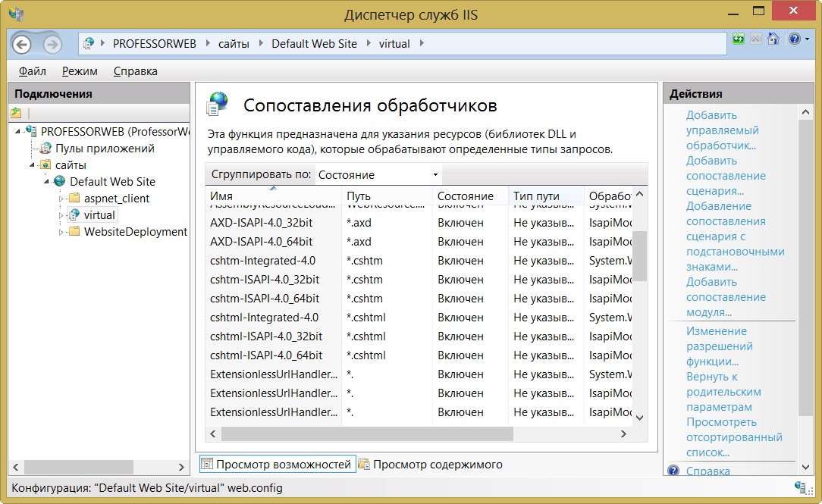Open breadcrumb arrow after Default Web Site
The width and height of the screenshot is (822, 504).
point(369,43)
